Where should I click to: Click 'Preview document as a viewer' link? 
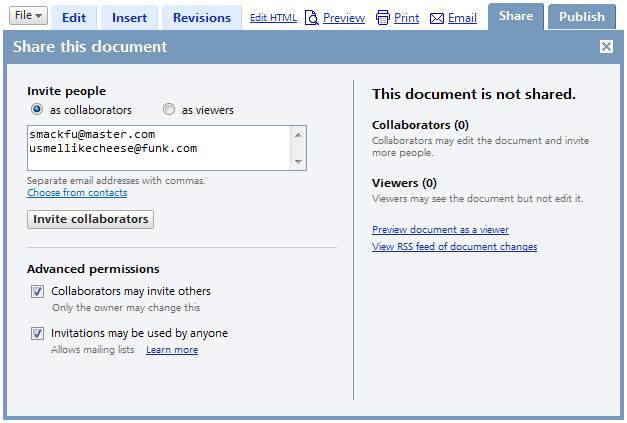click(x=440, y=230)
